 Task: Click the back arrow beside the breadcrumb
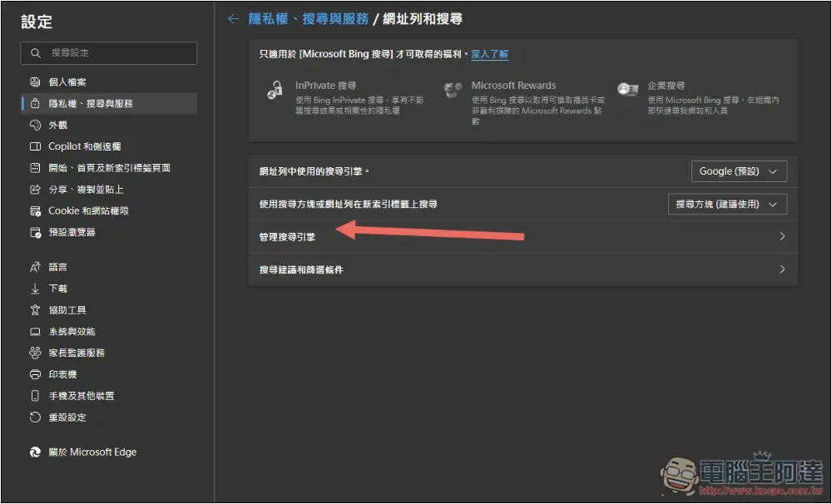tap(233, 19)
